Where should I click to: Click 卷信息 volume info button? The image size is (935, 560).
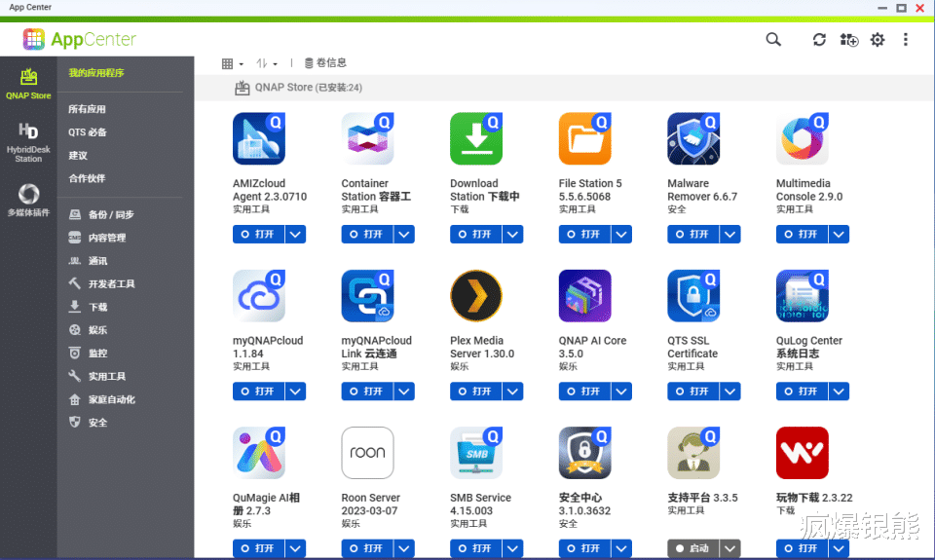pos(325,62)
